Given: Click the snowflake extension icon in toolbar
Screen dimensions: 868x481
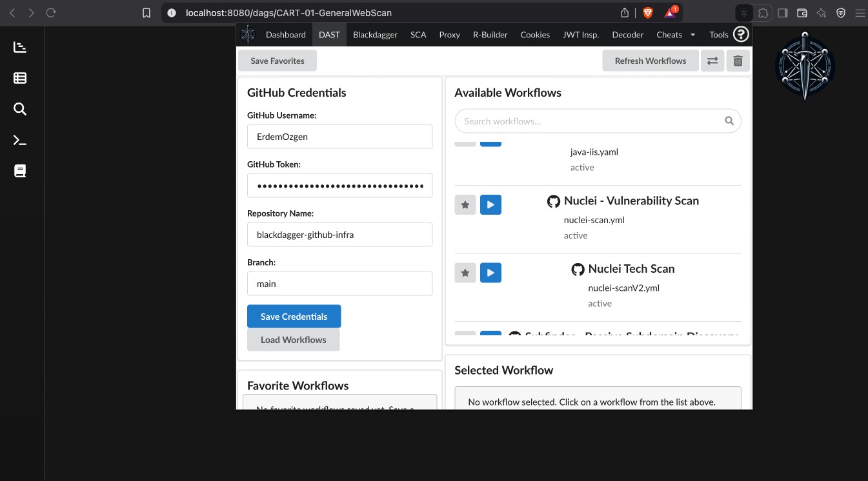Looking at the screenshot, I should pos(744,13).
